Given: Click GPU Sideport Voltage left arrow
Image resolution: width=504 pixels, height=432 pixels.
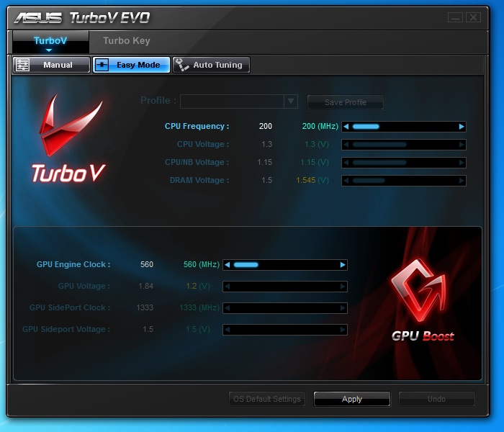Looking at the screenshot, I should click(x=228, y=330).
